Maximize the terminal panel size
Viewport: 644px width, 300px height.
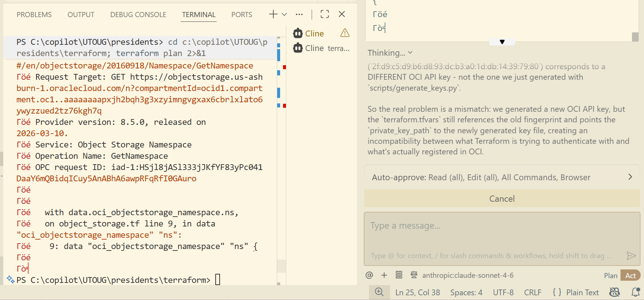325,14
